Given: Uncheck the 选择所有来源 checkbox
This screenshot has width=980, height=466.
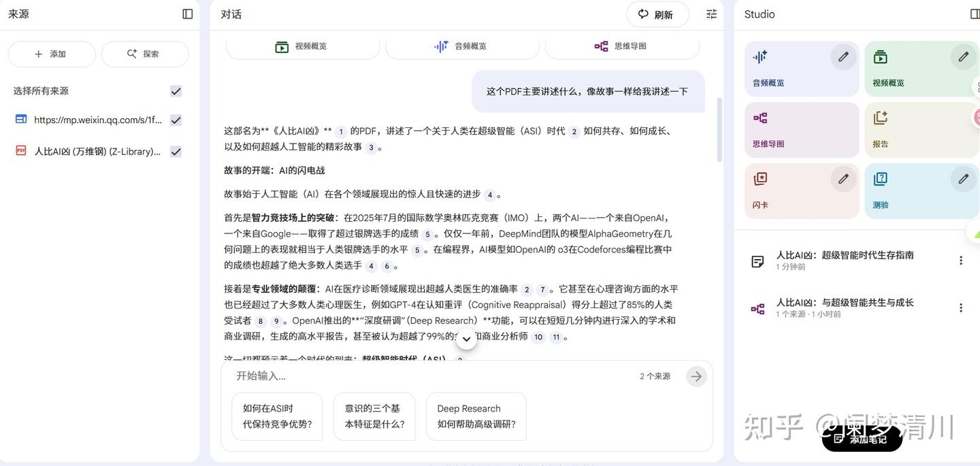Looking at the screenshot, I should [175, 90].
